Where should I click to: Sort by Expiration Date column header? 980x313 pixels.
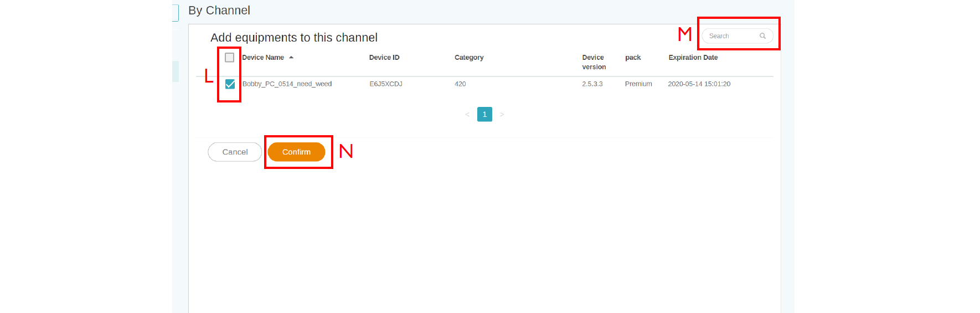(693, 58)
